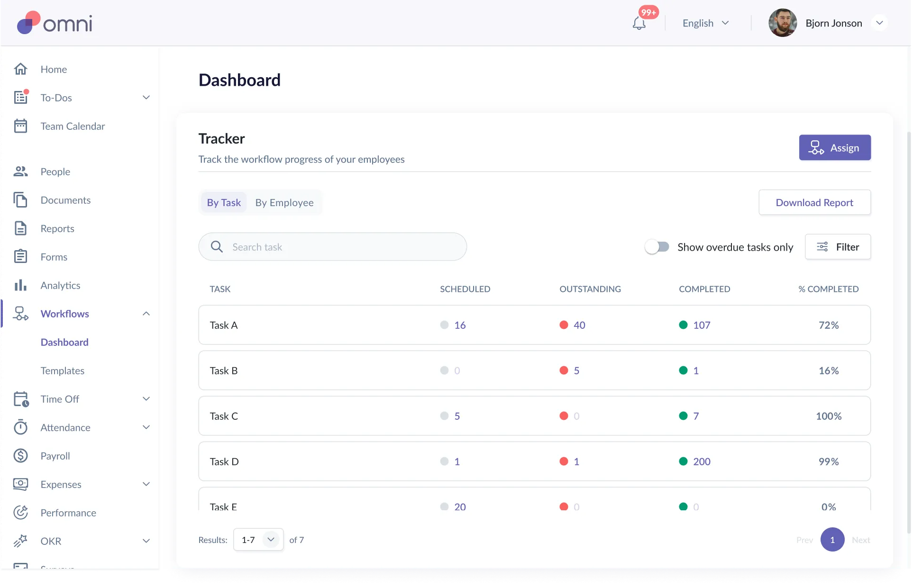Image resolution: width=913 pixels, height=588 pixels.
Task: Click the Home icon in sidebar
Action: pyautogui.click(x=20, y=69)
